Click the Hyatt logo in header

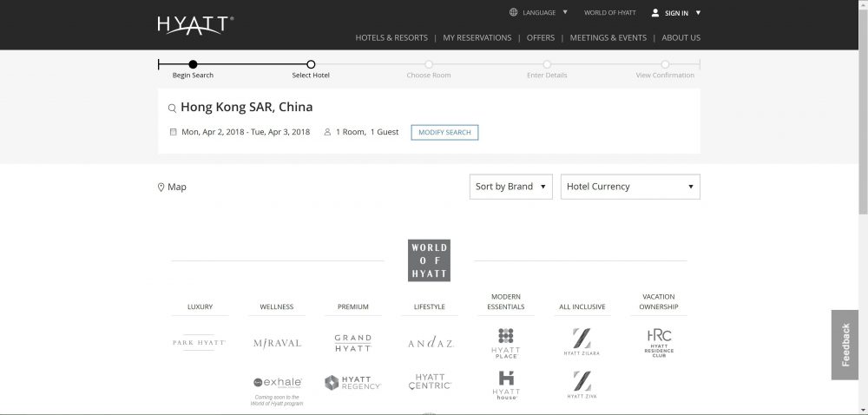click(x=194, y=24)
